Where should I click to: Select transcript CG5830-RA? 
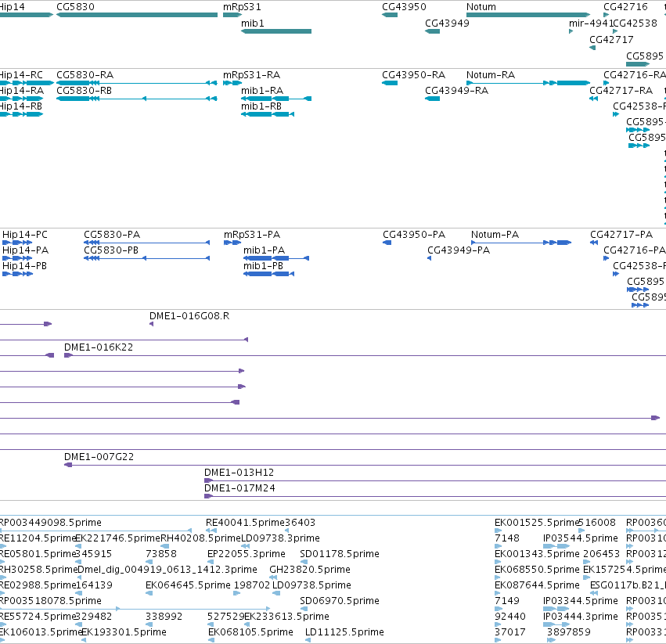coord(137,83)
